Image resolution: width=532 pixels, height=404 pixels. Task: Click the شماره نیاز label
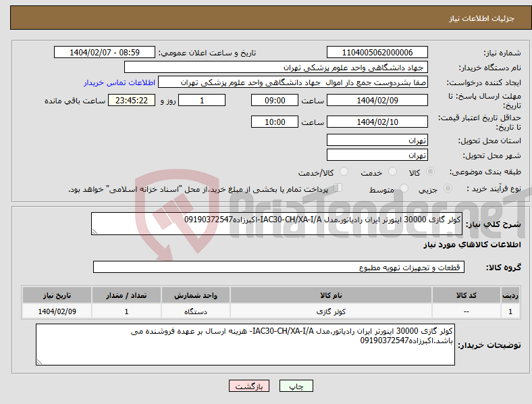[x=502, y=53]
